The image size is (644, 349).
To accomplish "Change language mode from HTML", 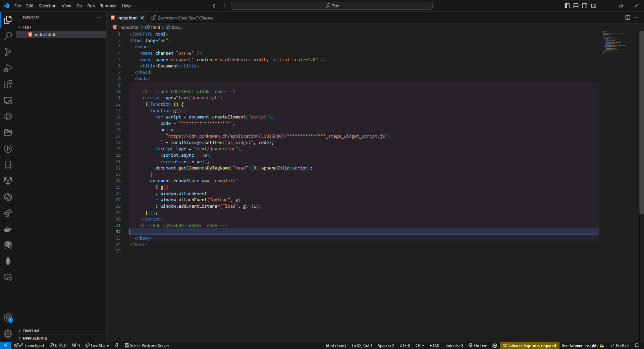I will 435,345.
